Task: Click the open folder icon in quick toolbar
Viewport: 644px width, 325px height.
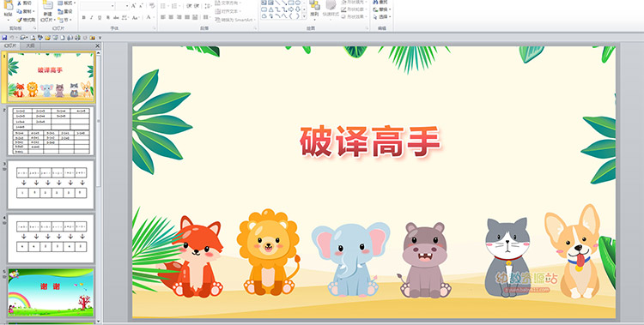Action: click(47, 38)
